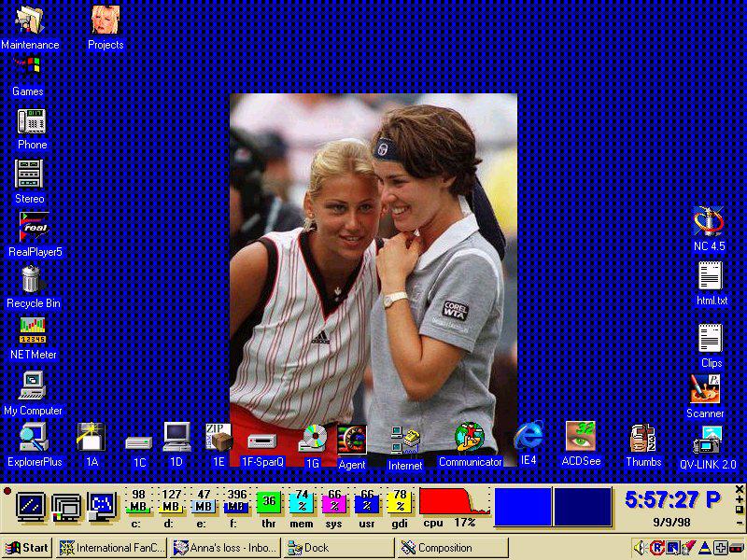Open the Stereo desktop icon
Screen dimensions: 747x560
pos(29,175)
